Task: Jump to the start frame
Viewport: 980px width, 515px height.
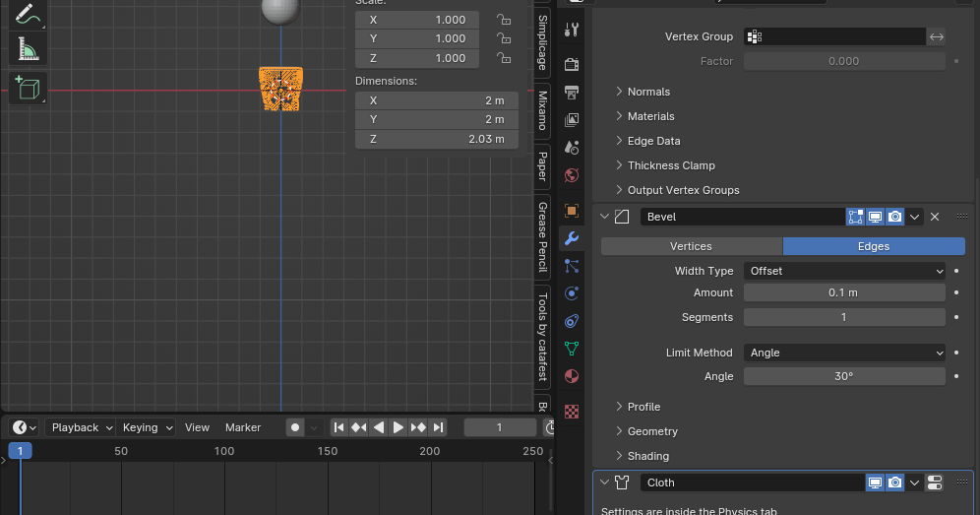Action: pyautogui.click(x=338, y=427)
